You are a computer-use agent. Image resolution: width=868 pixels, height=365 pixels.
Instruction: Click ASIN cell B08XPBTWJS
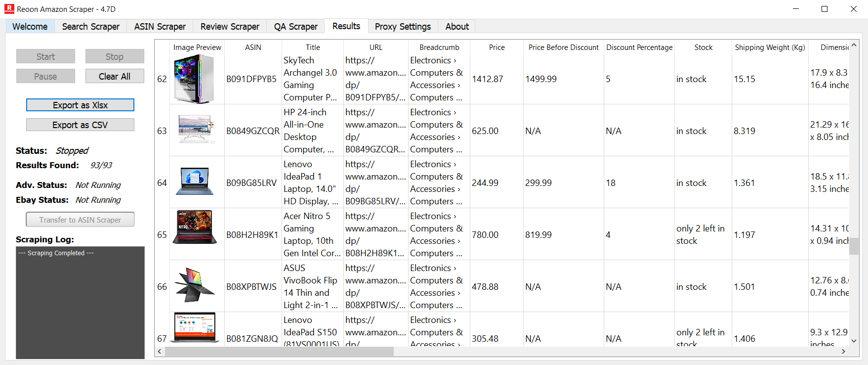[253, 287]
